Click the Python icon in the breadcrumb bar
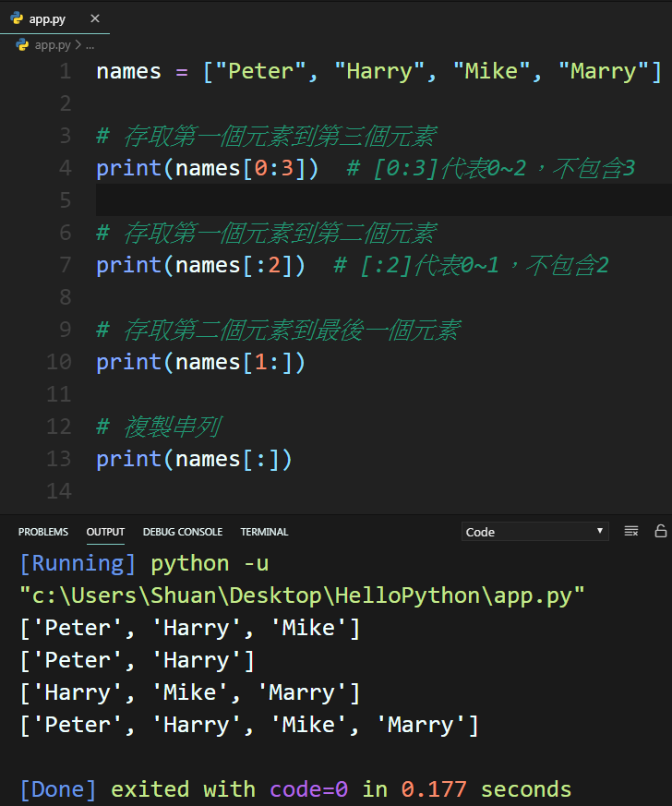Viewport: 672px width, 806px height. pyautogui.click(x=20, y=43)
